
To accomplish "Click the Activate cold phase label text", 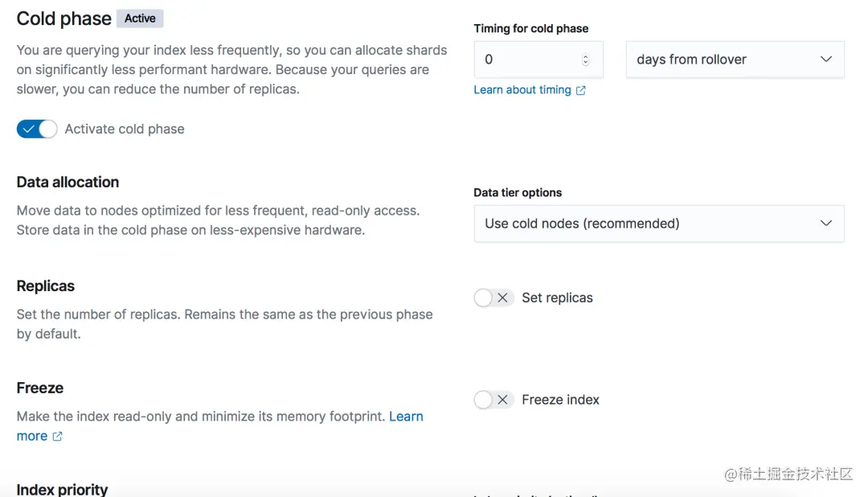I will (125, 129).
